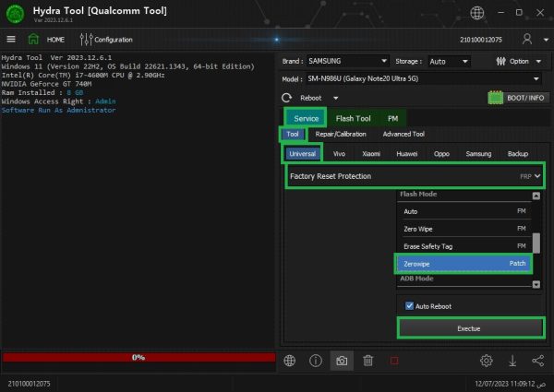Viewport: 554px width, 392px height.
Task: Clear log with trash icon
Action: point(367,361)
